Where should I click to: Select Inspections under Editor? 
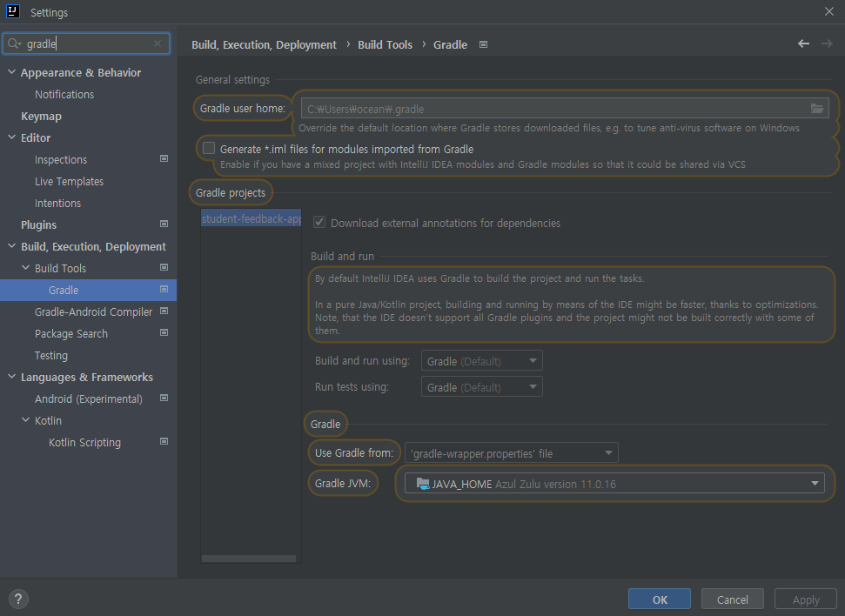pos(61,159)
